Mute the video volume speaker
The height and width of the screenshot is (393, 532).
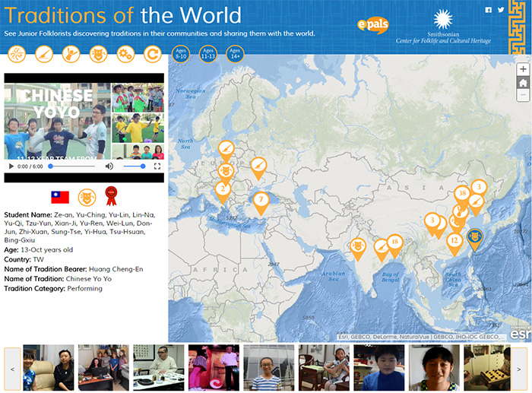[x=109, y=166]
